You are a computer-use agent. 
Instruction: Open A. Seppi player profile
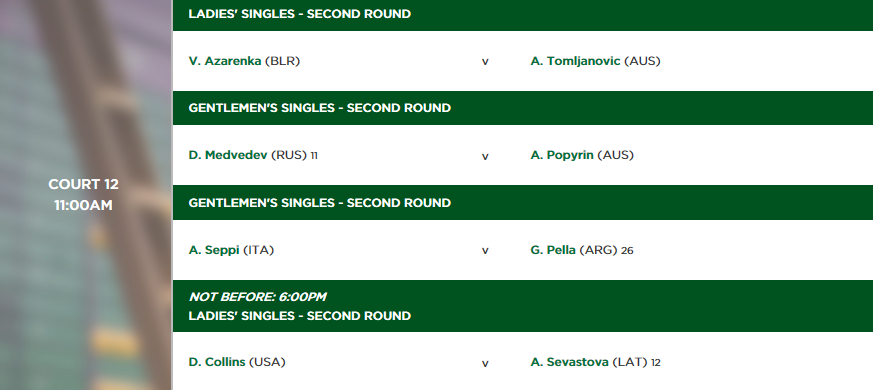pyautogui.click(x=214, y=250)
